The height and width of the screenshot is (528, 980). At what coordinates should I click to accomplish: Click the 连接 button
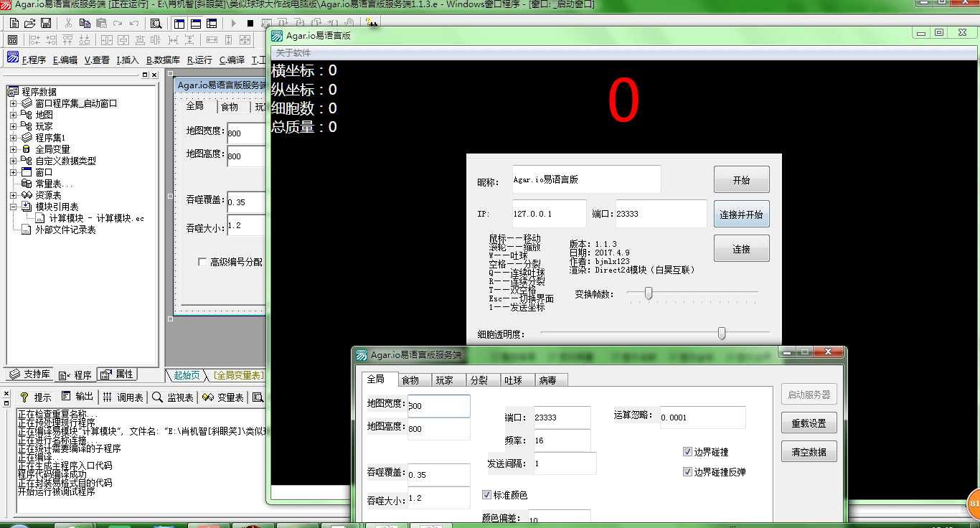tap(741, 248)
